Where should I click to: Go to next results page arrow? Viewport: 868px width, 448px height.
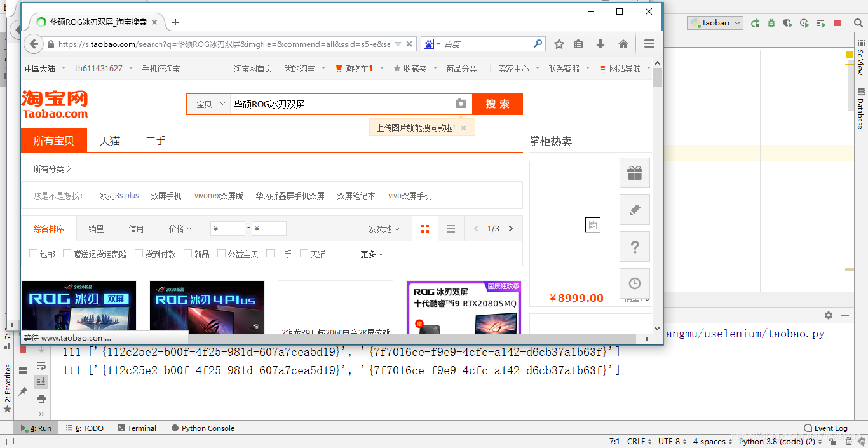tap(511, 229)
